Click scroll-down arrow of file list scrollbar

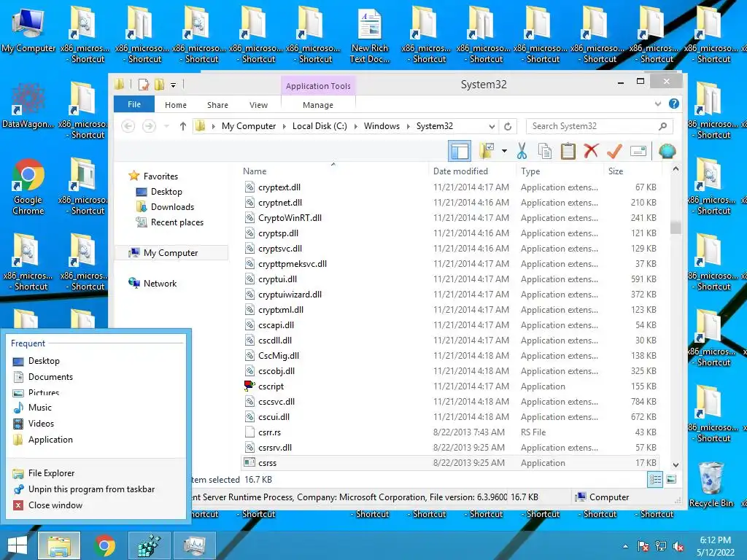675,464
